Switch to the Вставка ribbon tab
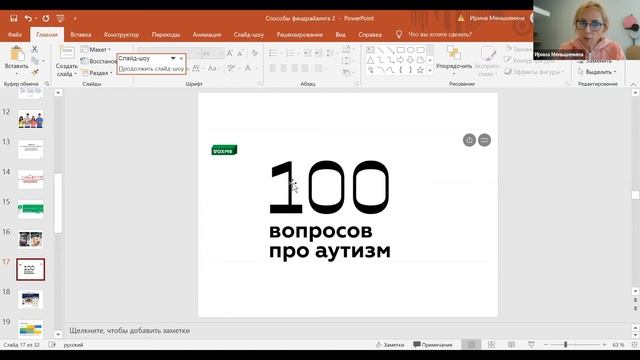 [x=81, y=35]
